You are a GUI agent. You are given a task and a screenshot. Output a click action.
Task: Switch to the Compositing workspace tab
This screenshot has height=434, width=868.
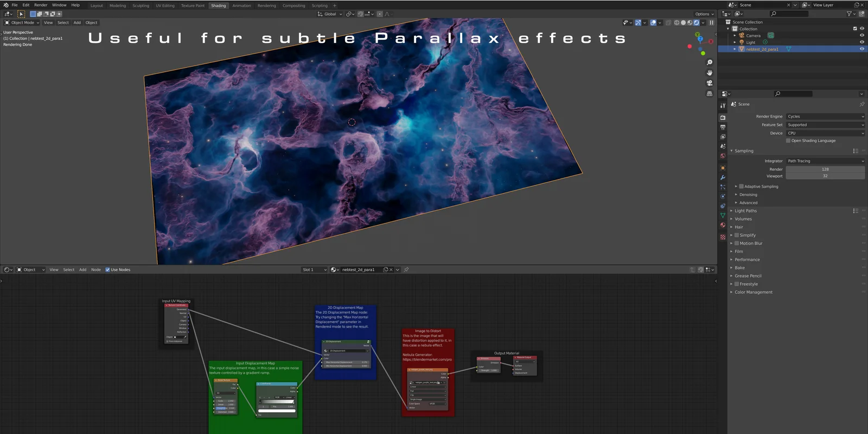coord(293,5)
